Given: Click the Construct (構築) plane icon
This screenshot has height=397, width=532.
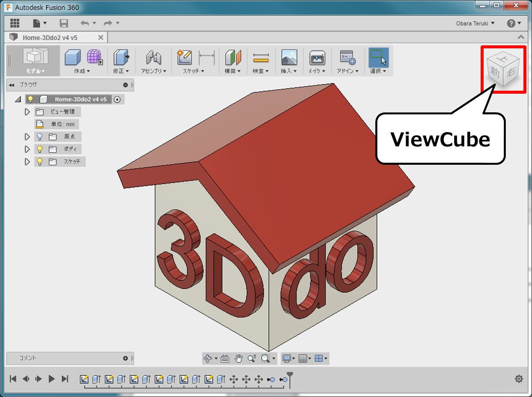Looking at the screenshot, I should point(233,56).
